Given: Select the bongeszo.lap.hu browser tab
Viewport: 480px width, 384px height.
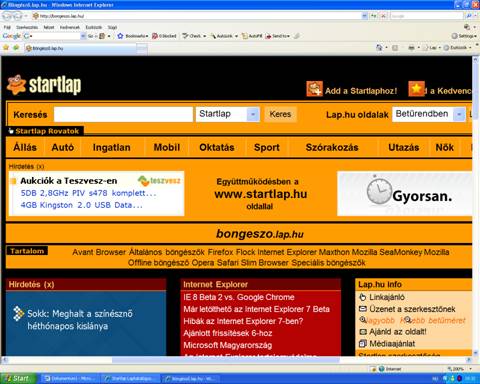Looking at the screenshot, I should pos(81,48).
